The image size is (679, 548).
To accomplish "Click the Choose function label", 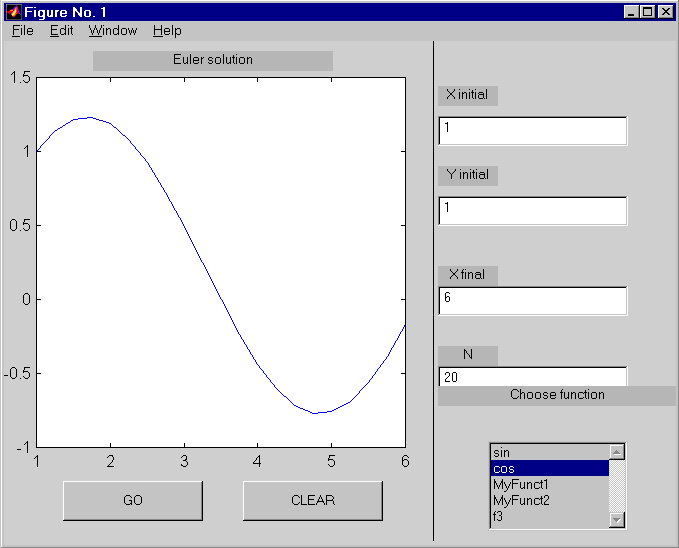I will (x=557, y=396).
